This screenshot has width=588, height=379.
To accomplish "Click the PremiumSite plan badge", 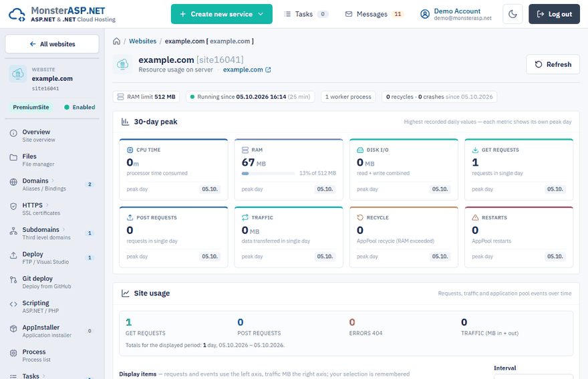I will (31, 108).
